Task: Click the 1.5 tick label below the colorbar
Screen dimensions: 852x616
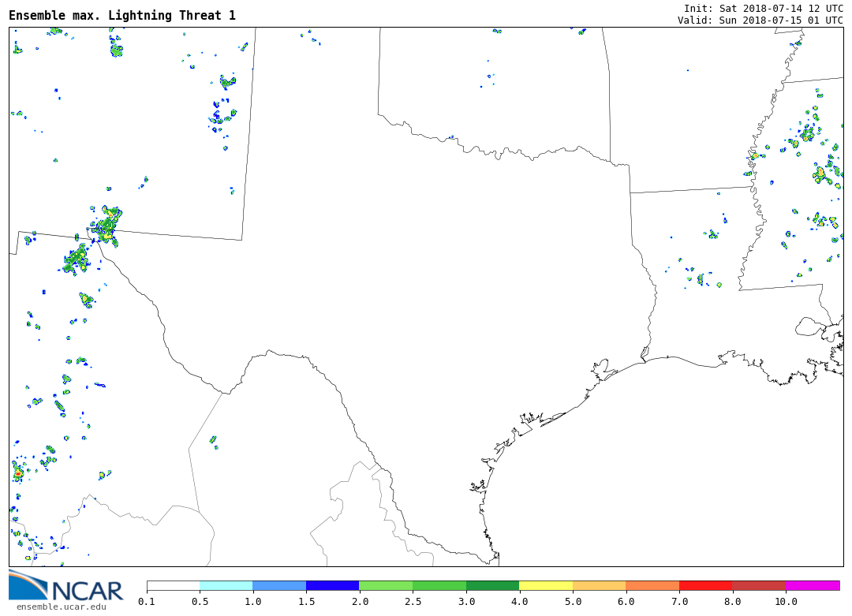Action: 306,602
